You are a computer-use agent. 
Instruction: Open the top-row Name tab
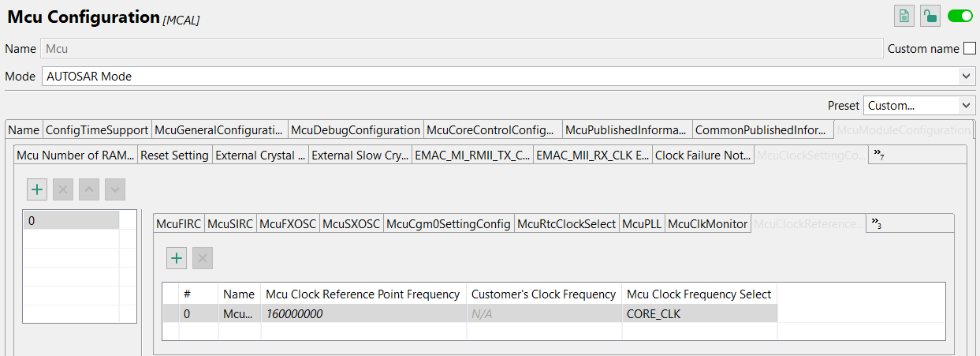(24, 130)
